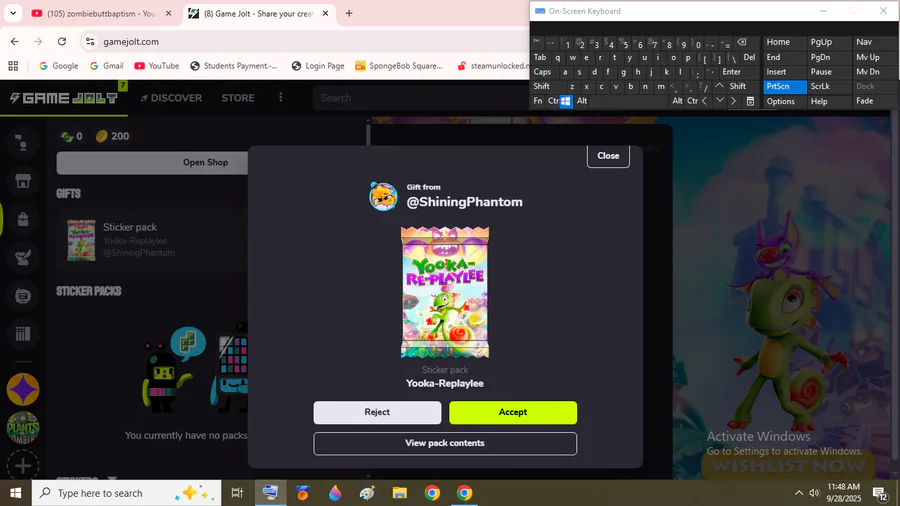Viewport: 900px width, 506px height.
Task: Open the @ShiningPhantom profile avatar
Action: pos(383,196)
